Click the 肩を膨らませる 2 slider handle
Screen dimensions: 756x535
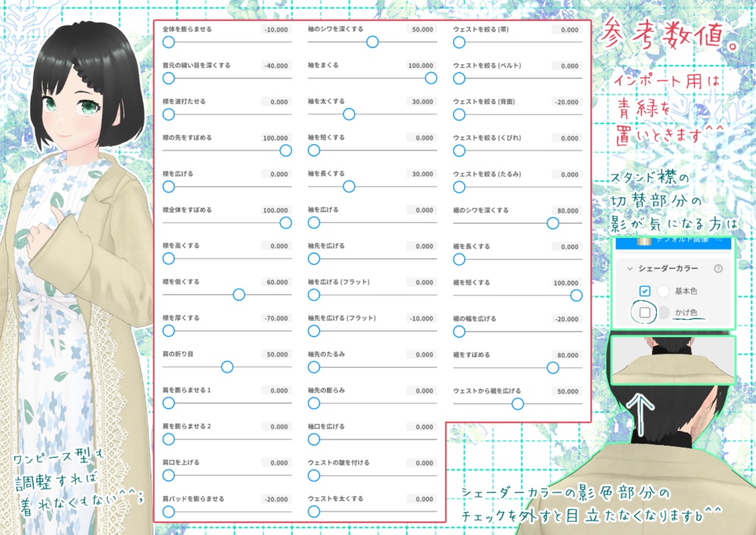click(x=168, y=439)
